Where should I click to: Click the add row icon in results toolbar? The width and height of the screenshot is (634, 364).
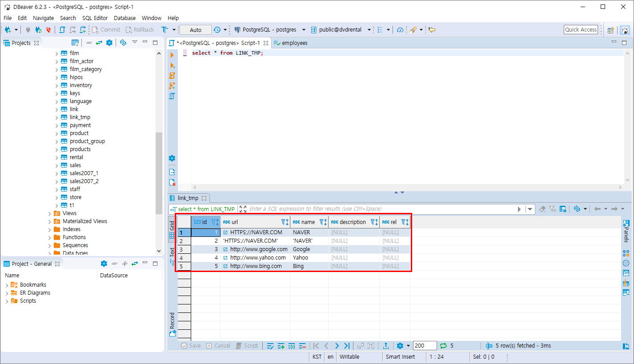pyautogui.click(x=281, y=346)
